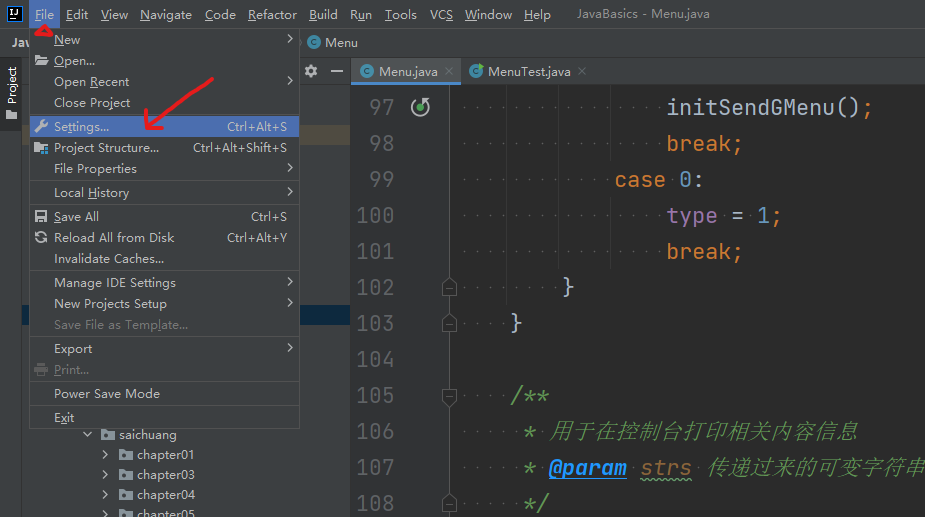Open the Run menu
Screen dimensions: 925x517
pyautogui.click(x=360, y=14)
